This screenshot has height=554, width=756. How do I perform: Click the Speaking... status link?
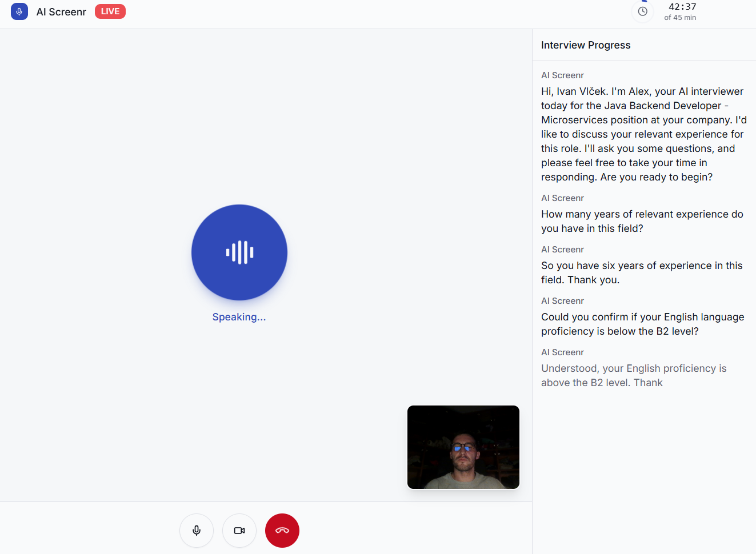(239, 316)
